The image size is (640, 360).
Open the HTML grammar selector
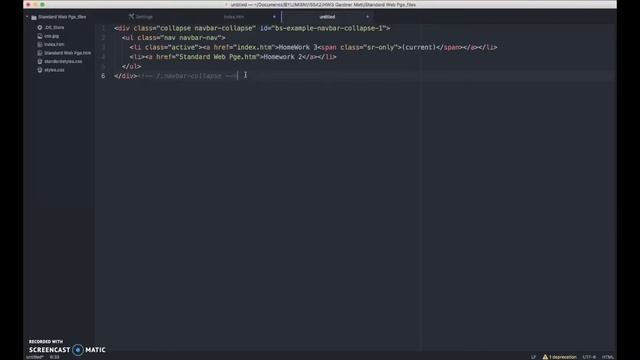point(608,357)
